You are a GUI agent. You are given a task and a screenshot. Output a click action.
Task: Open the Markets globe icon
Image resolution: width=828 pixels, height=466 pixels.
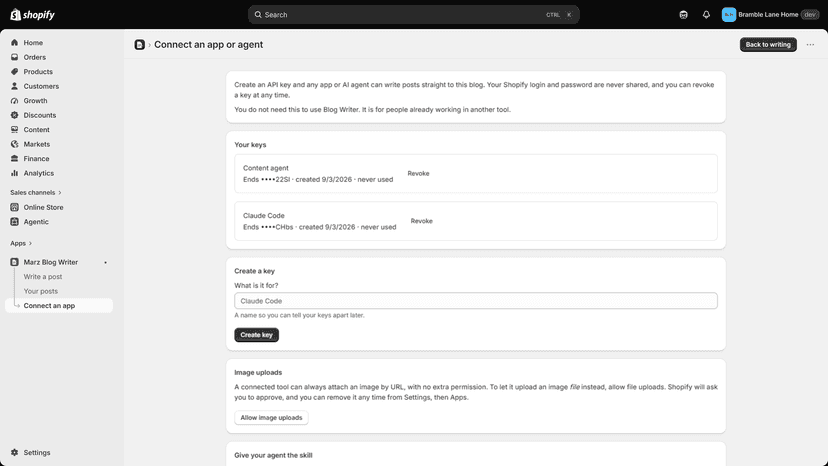(x=14, y=144)
